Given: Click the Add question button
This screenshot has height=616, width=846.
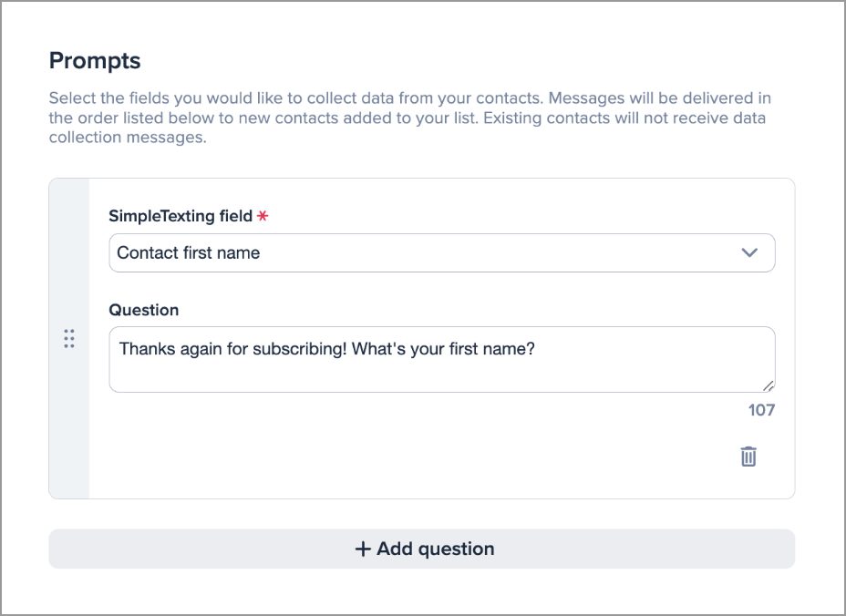Looking at the screenshot, I should tap(423, 549).
